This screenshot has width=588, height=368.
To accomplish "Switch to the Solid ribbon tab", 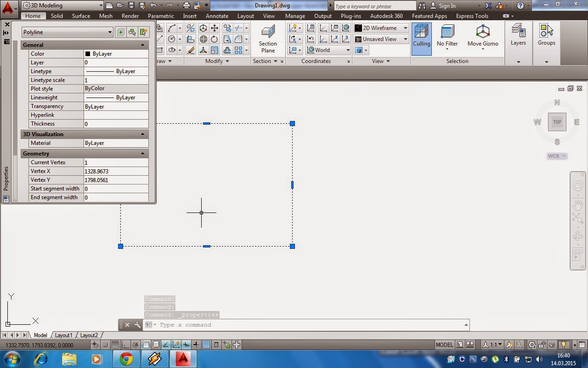I will click(x=57, y=16).
